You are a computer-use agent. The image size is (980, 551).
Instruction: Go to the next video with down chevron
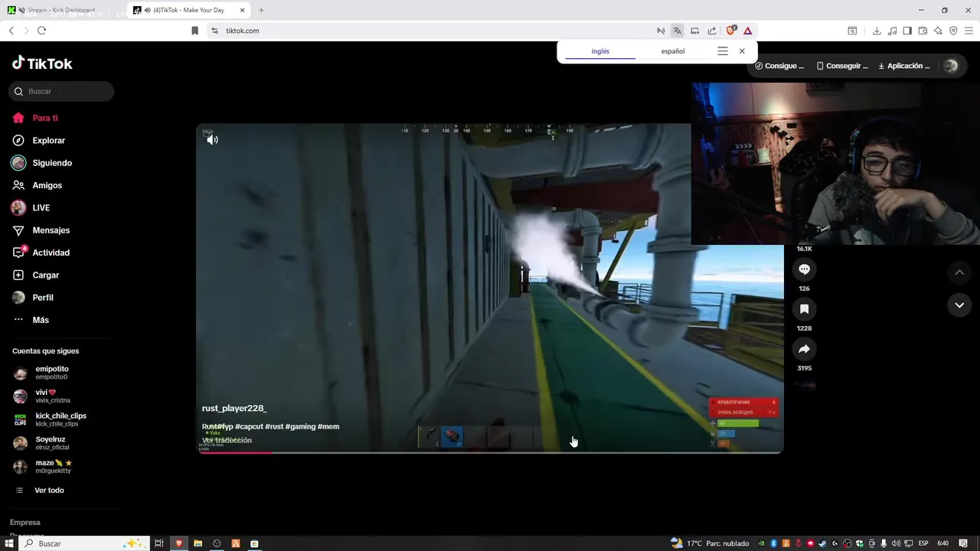tap(959, 305)
